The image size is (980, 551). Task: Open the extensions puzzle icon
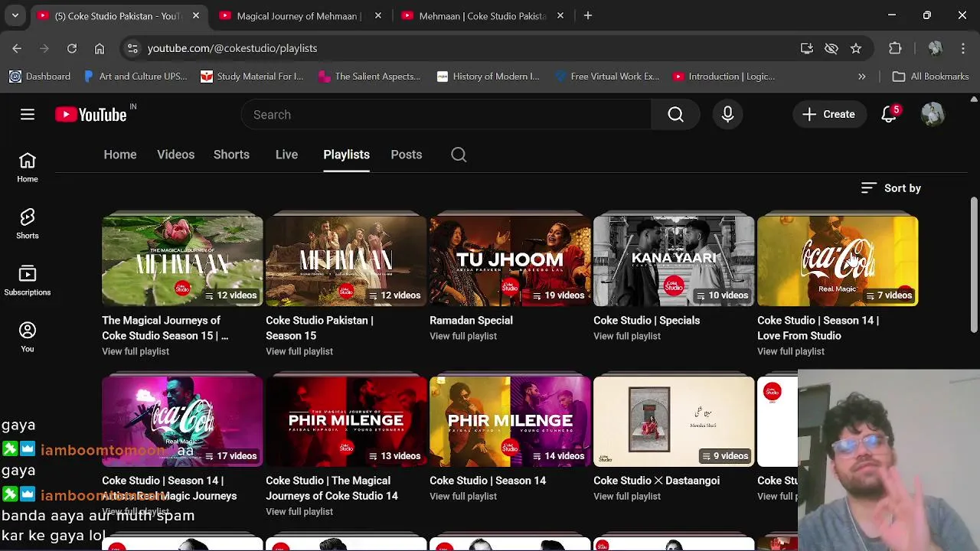click(x=895, y=48)
